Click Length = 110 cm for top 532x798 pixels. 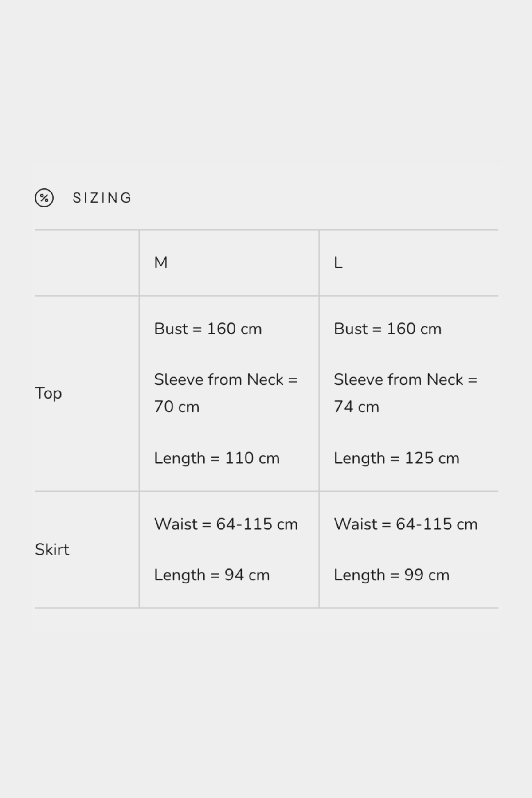(x=217, y=458)
